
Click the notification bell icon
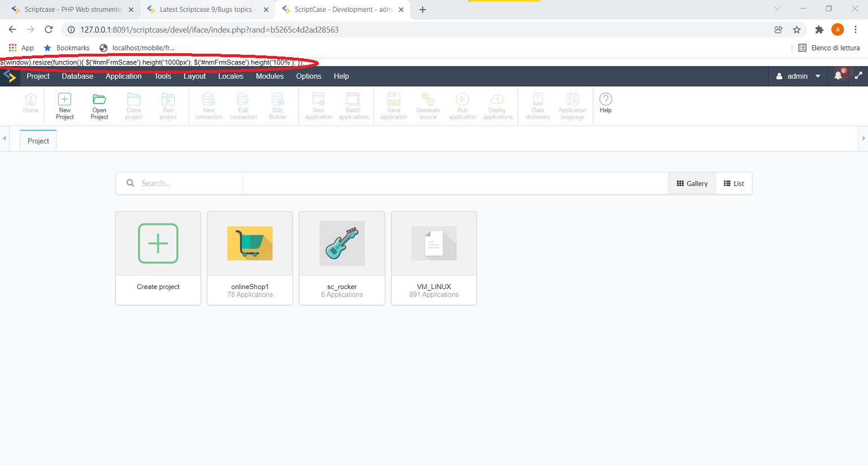point(838,76)
